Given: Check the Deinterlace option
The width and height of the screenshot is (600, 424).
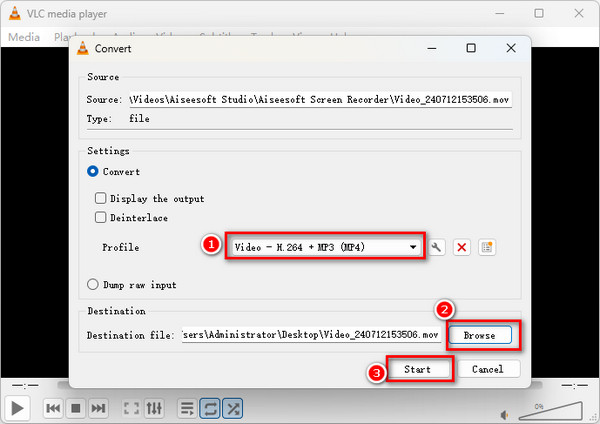Looking at the screenshot, I should (100, 217).
